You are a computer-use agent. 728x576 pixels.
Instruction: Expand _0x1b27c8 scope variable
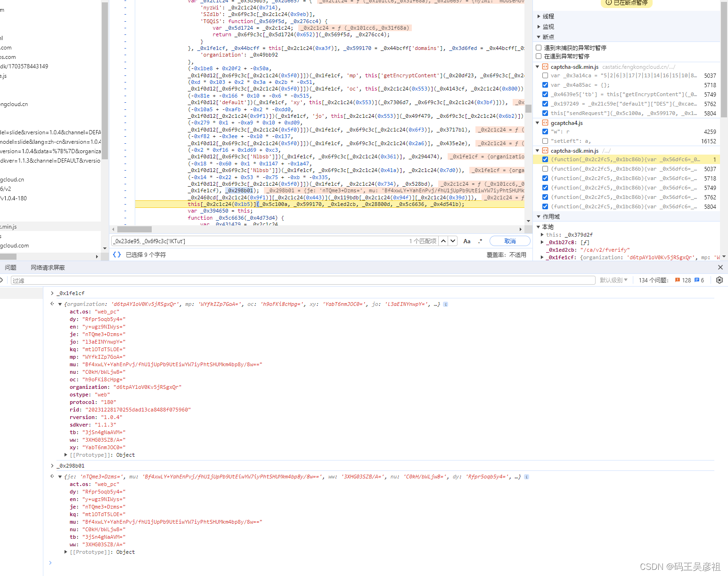pos(542,242)
